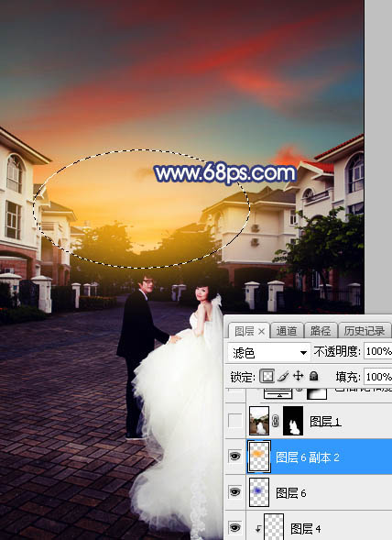This screenshot has width=392, height=540.
Task: Toggle visibility of 图层 4
Action: 234,527
